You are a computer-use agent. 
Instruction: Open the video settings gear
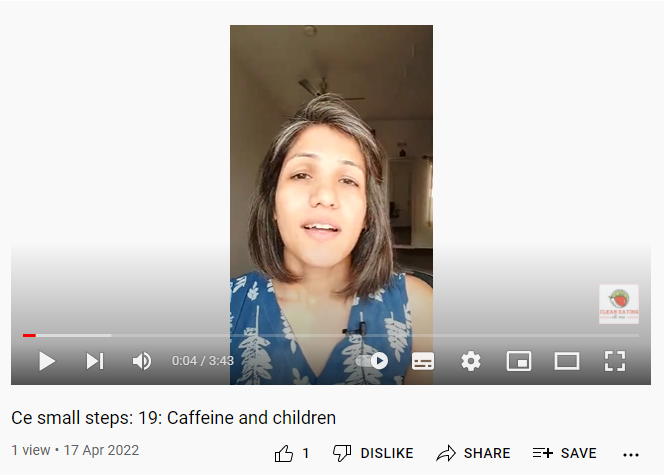tap(470, 361)
